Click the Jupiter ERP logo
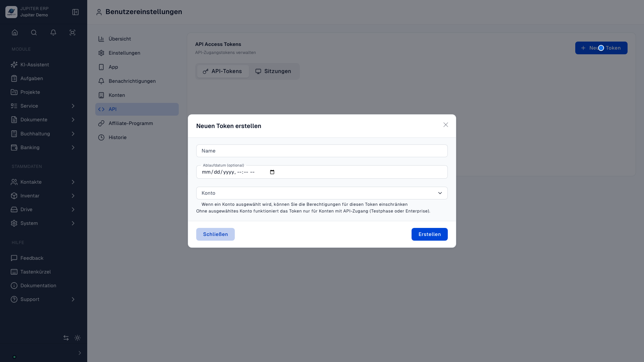The image size is (644, 362). pyautogui.click(x=11, y=12)
